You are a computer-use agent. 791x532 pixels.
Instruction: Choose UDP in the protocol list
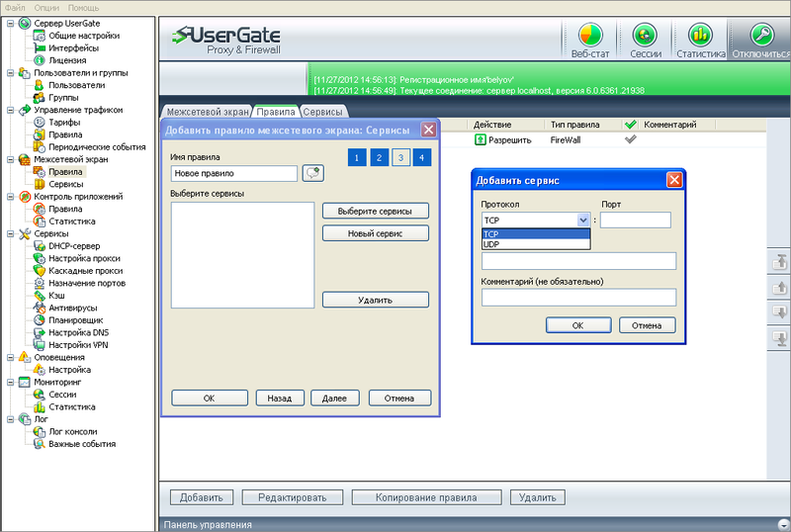coord(536,244)
